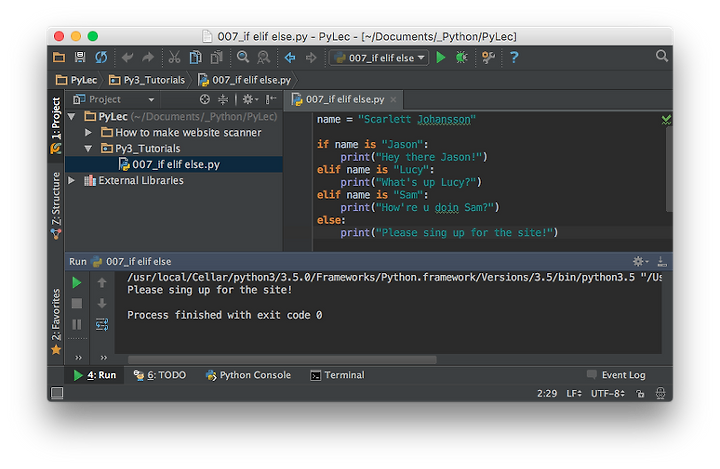The width and height of the screenshot is (720, 469).
Task: Open the 007_if elif else run configuration dropdown
Action: 379,58
